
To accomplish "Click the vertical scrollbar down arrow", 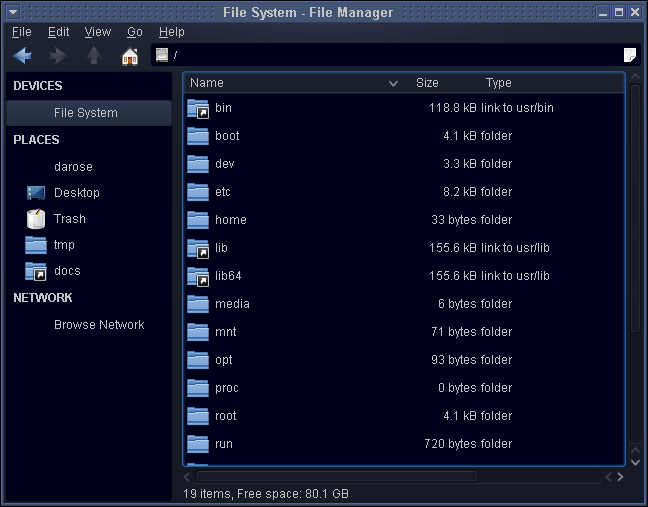I will click(634, 462).
